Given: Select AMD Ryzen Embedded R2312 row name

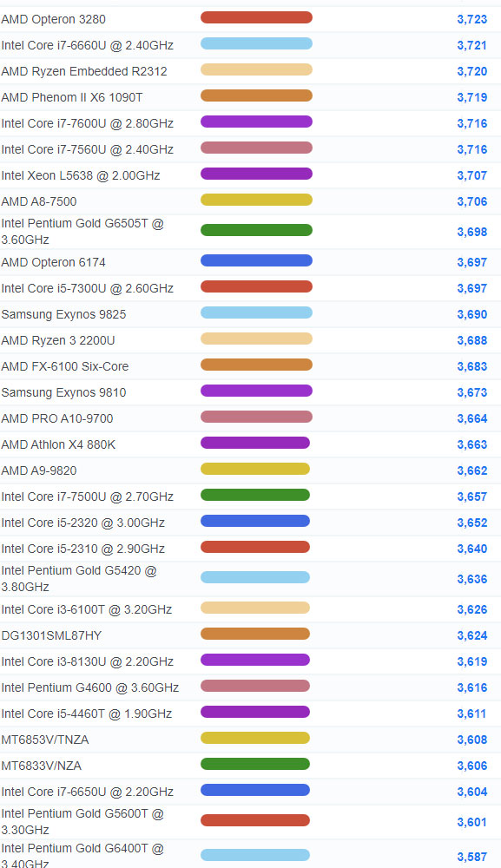Looking at the screenshot, I should pyautogui.click(x=84, y=71).
